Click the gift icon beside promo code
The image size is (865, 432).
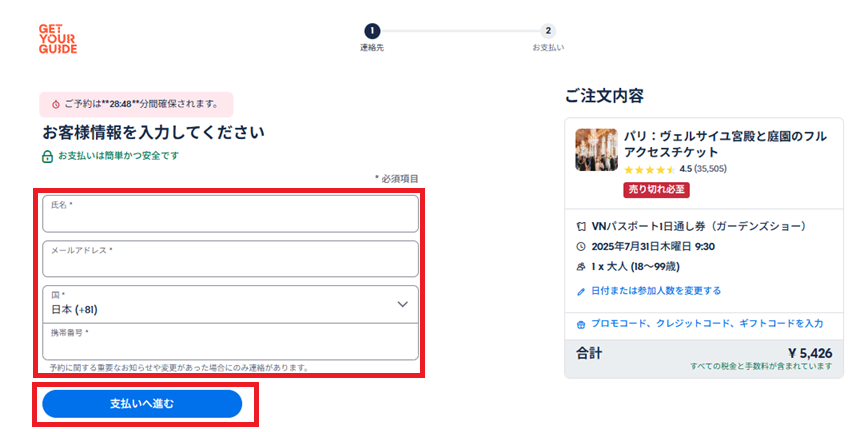point(580,324)
